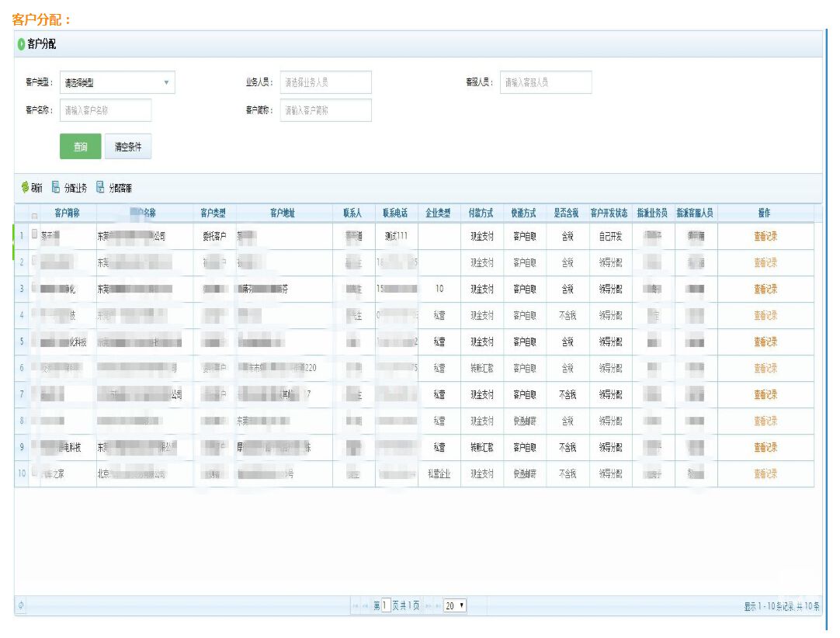Open 查看记录 link in row 3
Viewport: 840px width, 638px height.
(x=765, y=289)
